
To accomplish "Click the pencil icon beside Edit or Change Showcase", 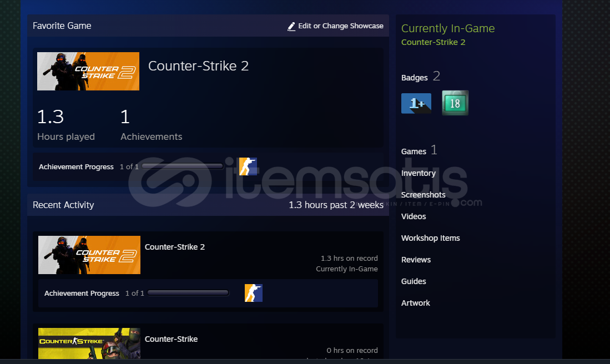I will pyautogui.click(x=291, y=26).
